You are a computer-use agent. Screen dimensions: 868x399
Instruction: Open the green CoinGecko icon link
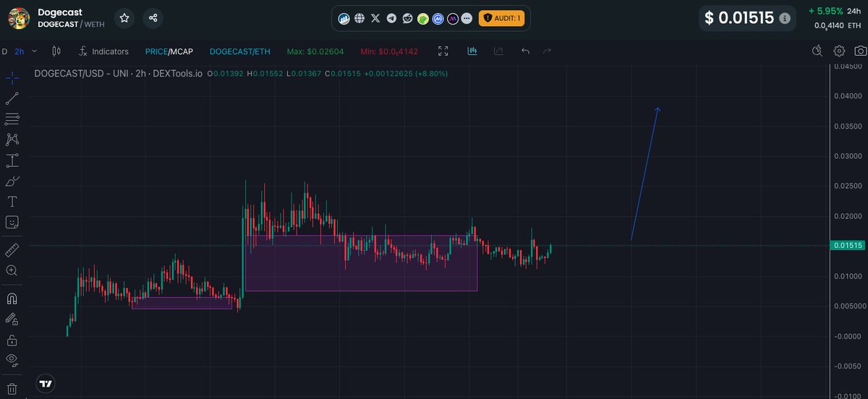423,18
